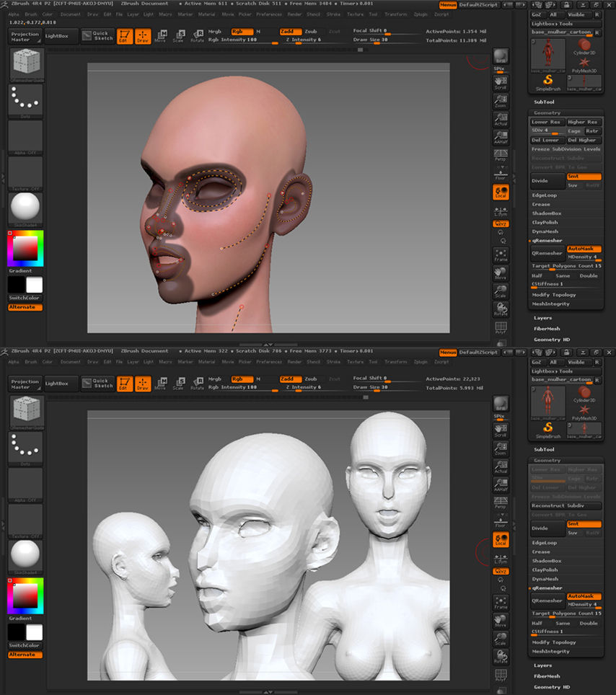The width and height of the screenshot is (616, 695).
Task: Expand ShadowBox section in top window
Action: [x=546, y=213]
